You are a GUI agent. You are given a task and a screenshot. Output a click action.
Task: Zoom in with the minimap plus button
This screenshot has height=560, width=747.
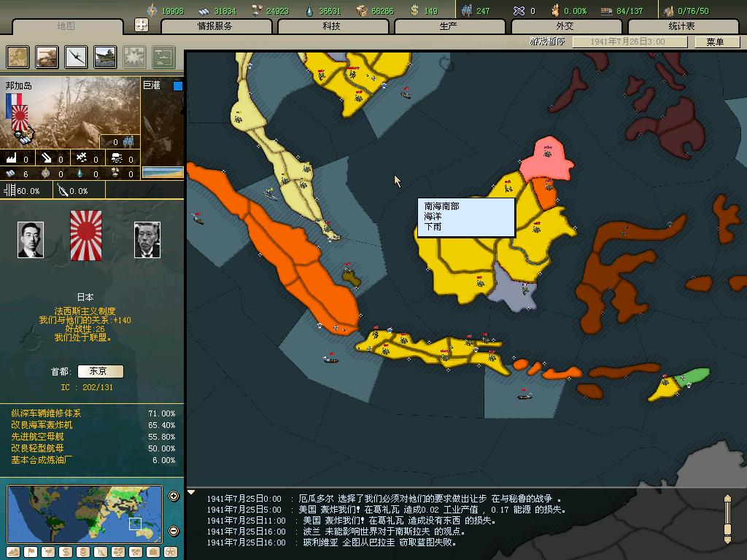click(x=174, y=496)
